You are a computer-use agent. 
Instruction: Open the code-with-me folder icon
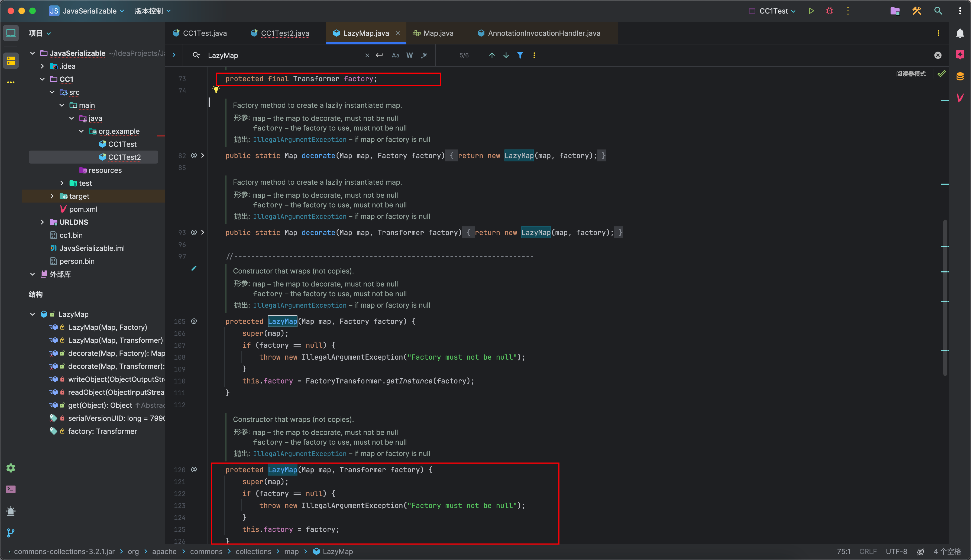(895, 11)
